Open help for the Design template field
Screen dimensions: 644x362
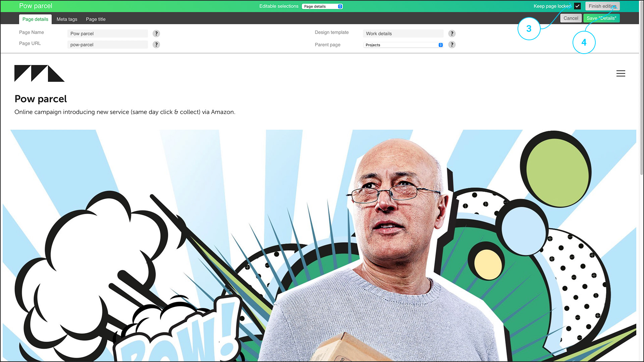point(452,34)
